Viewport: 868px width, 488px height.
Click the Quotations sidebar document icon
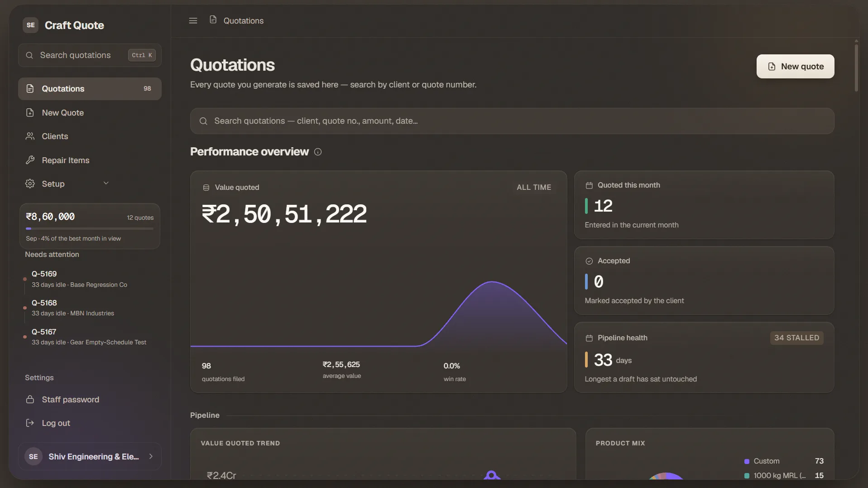(x=30, y=89)
